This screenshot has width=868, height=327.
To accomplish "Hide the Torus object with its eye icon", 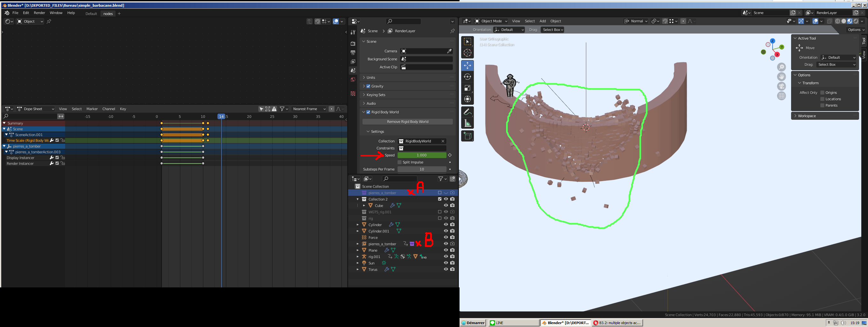I will pyautogui.click(x=446, y=270).
